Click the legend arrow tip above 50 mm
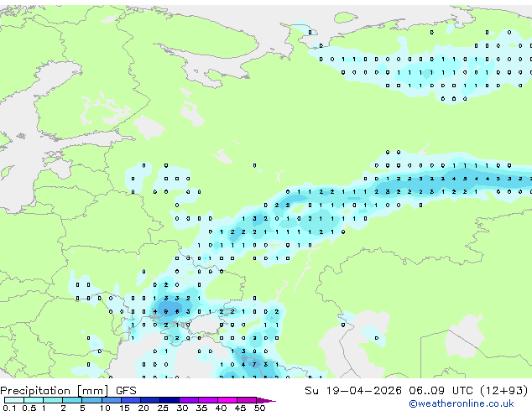 pyautogui.click(x=266, y=401)
